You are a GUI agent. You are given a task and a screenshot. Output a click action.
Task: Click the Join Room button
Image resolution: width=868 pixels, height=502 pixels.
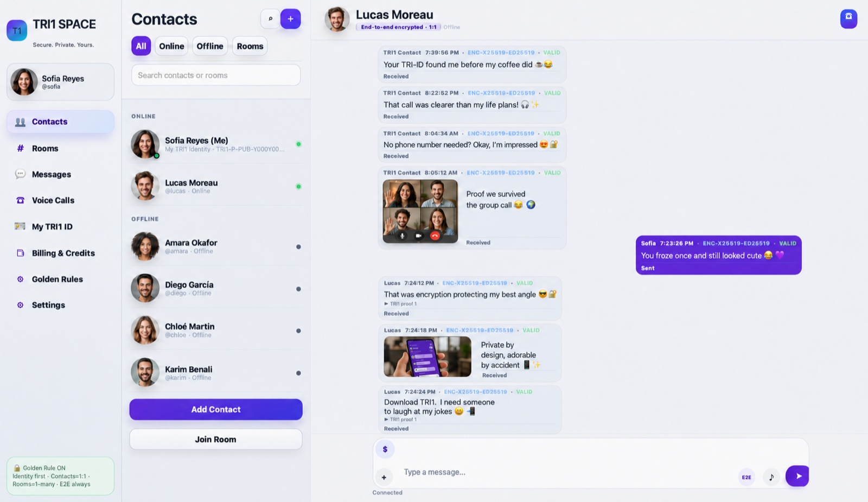pos(216,439)
